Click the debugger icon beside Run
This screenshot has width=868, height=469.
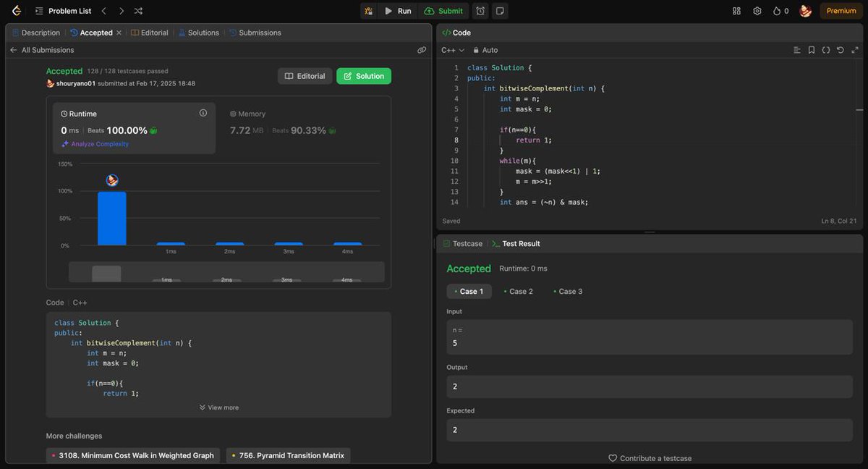coord(369,11)
